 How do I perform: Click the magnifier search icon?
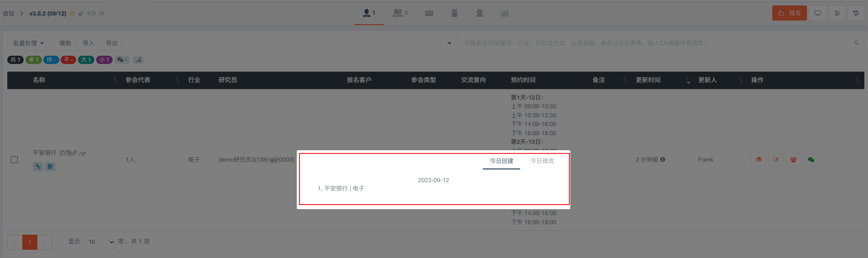[x=857, y=43]
